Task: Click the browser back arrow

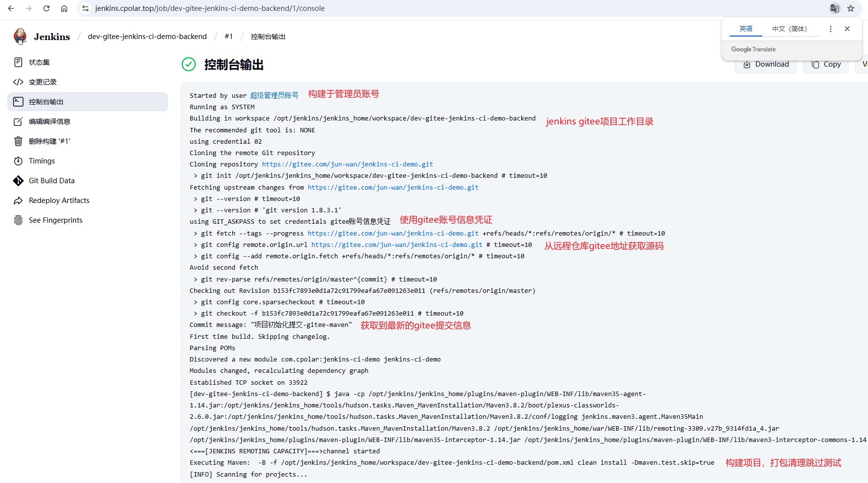Action: [x=11, y=8]
